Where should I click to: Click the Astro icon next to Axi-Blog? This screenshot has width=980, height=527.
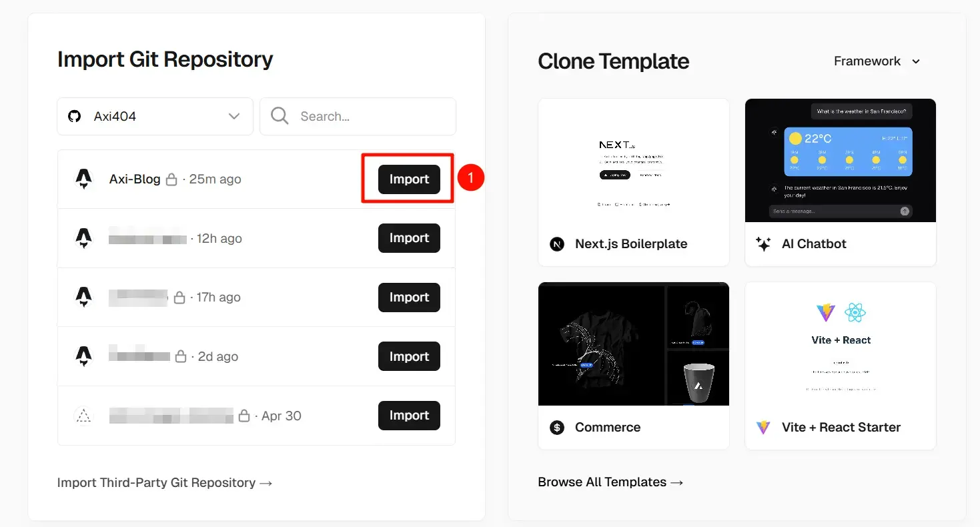click(x=83, y=179)
